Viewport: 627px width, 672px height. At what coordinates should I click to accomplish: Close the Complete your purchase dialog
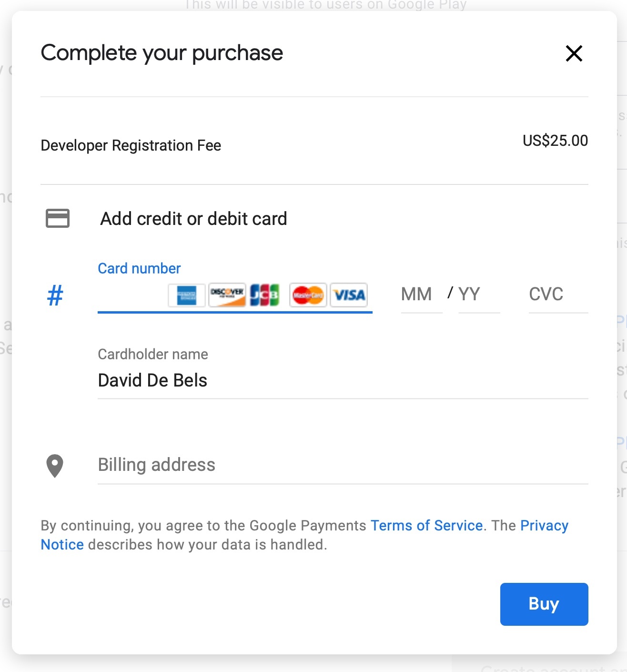click(574, 53)
